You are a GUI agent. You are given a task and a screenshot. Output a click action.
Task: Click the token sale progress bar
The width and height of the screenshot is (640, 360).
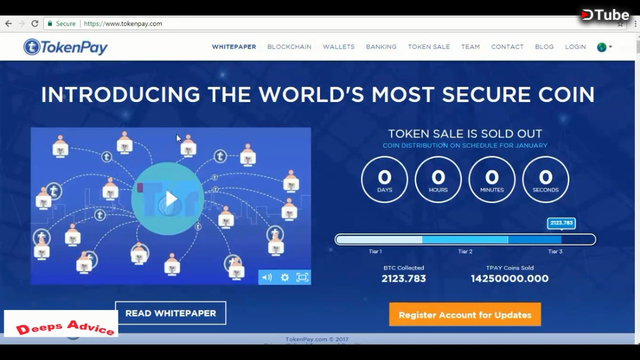coord(465,240)
